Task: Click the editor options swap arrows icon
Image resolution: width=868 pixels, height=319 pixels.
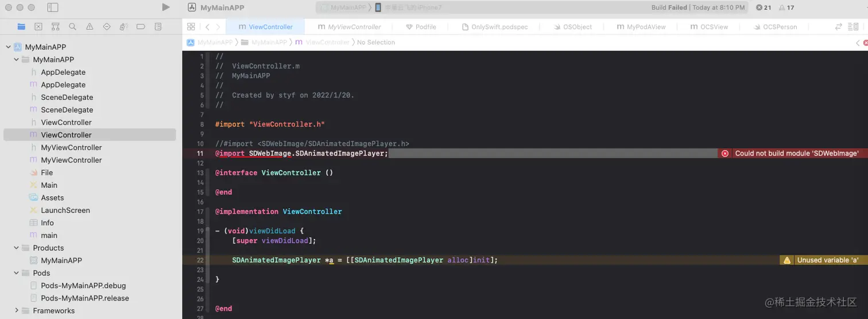Action: pyautogui.click(x=839, y=26)
